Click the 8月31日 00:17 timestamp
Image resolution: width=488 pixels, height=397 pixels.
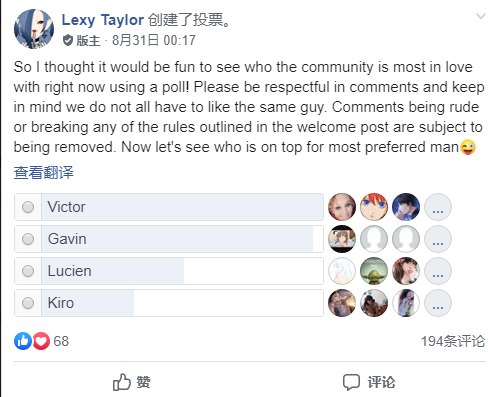[x=154, y=40]
